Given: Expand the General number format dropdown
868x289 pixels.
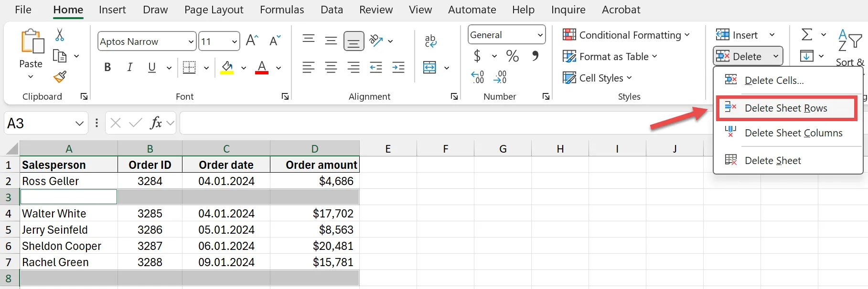Looking at the screenshot, I should coord(540,35).
